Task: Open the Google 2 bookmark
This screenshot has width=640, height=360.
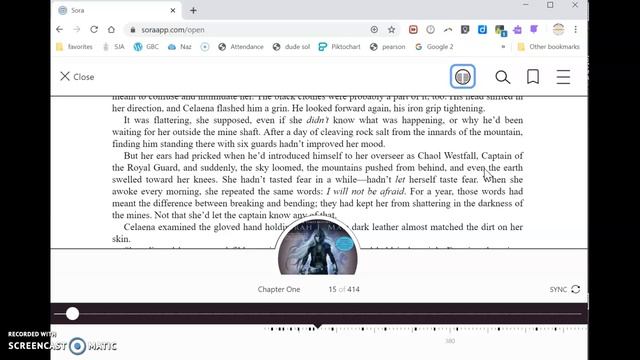Action: pos(434,47)
